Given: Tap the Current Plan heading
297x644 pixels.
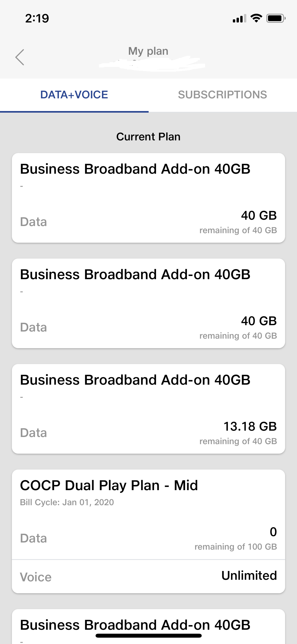Looking at the screenshot, I should click(148, 137).
